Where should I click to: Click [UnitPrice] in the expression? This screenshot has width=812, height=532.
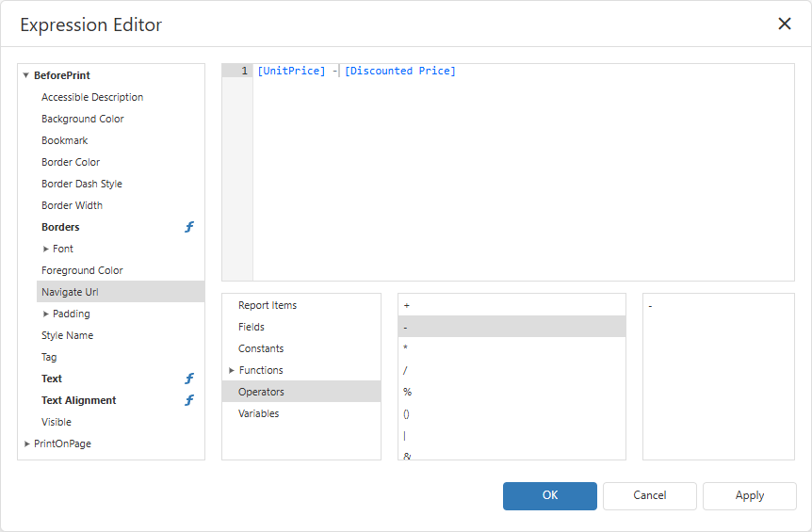point(292,71)
